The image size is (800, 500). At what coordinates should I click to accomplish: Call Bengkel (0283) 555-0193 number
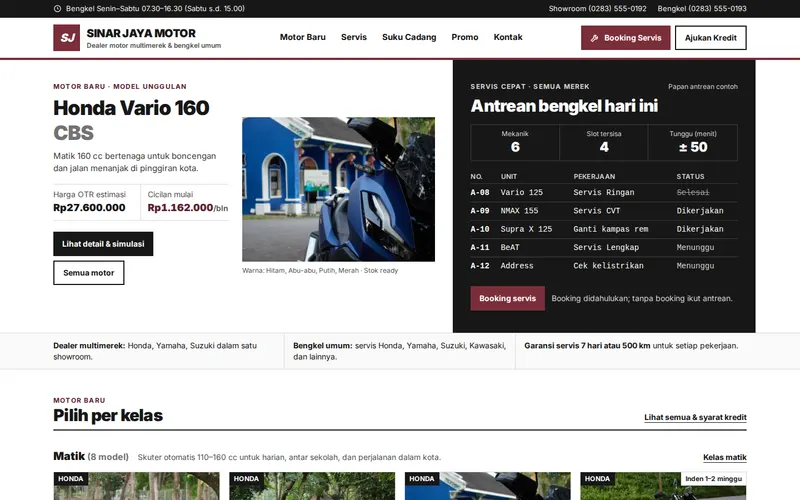tap(702, 9)
